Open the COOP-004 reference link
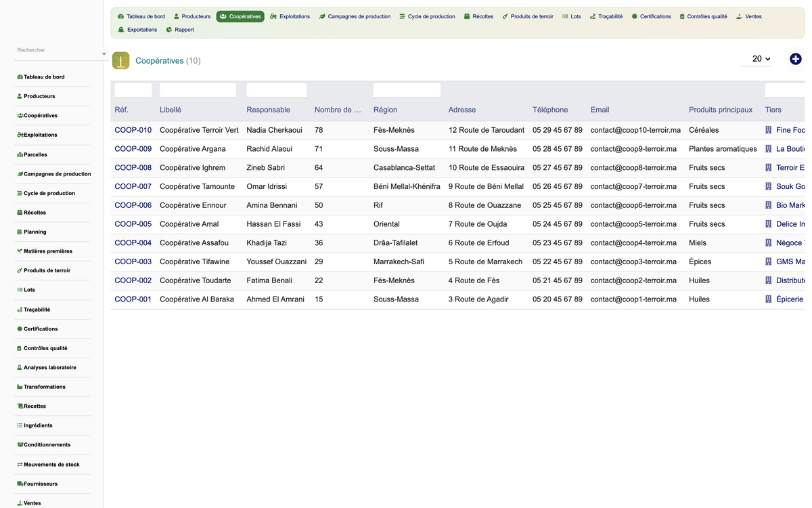The height and width of the screenshot is (508, 812). pos(133,242)
